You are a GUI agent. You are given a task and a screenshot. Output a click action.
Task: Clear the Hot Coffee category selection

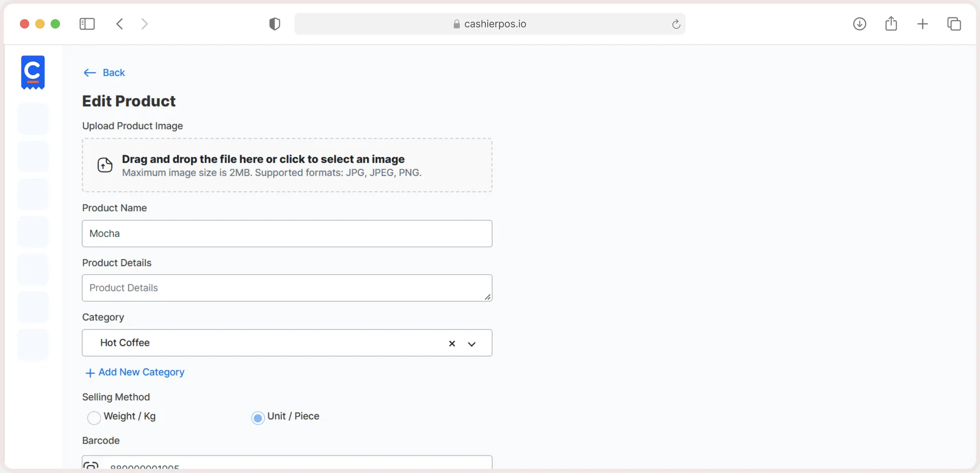coord(452,344)
